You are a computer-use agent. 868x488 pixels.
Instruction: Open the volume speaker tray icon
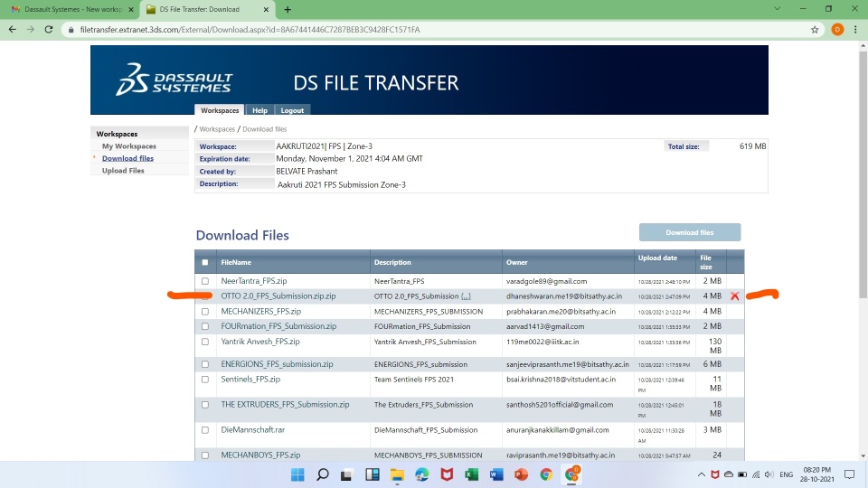click(x=769, y=474)
